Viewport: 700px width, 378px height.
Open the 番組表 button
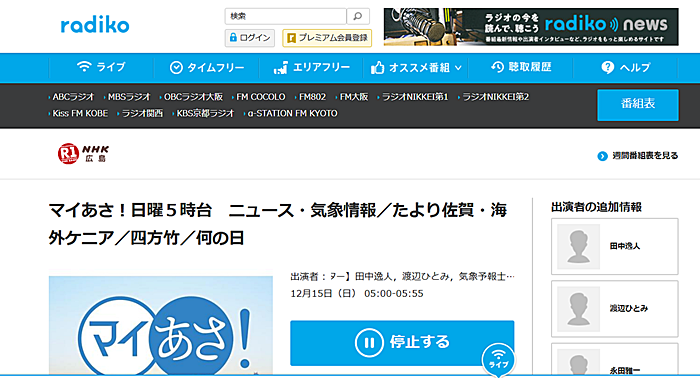click(638, 105)
